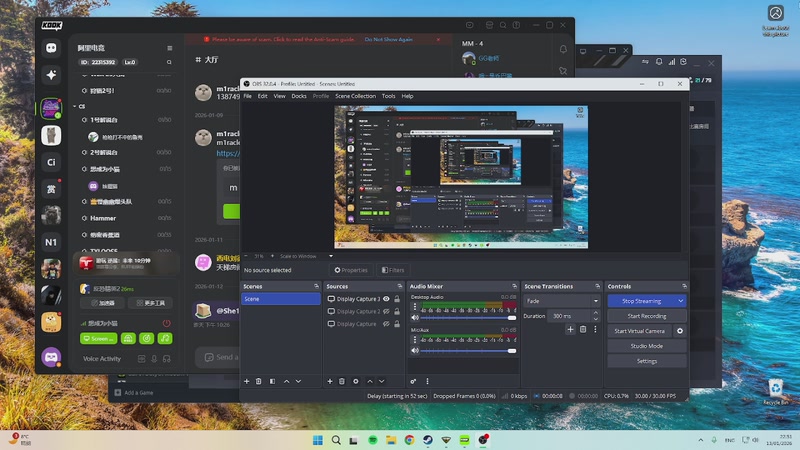The image size is (800, 450).
Task: Toggle KOOK headphone deafen icon
Action: click(166, 359)
